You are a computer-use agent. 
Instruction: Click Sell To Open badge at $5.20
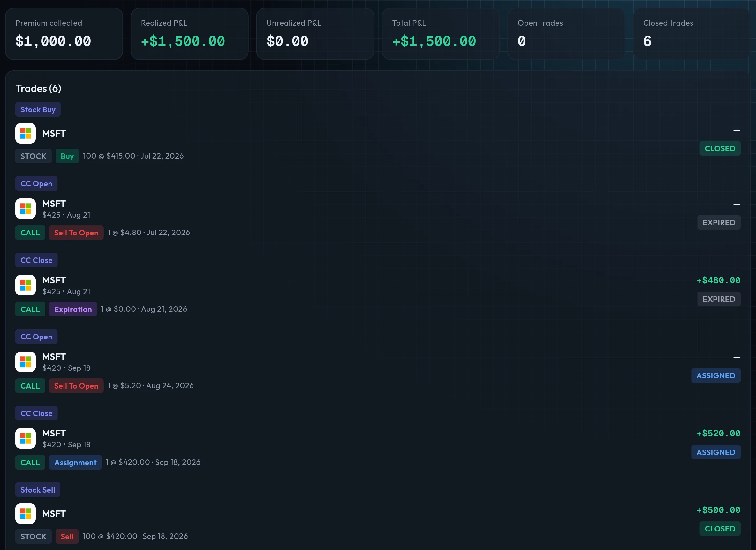tap(76, 386)
